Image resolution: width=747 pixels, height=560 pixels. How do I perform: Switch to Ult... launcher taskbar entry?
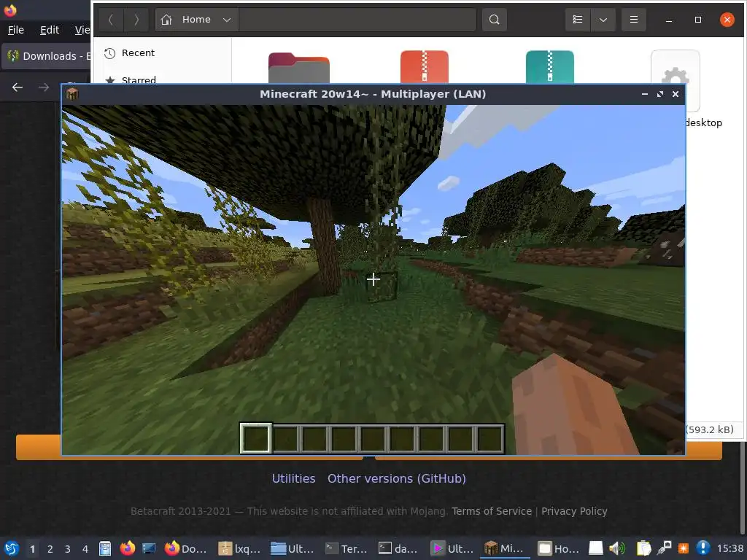[x=452, y=548]
